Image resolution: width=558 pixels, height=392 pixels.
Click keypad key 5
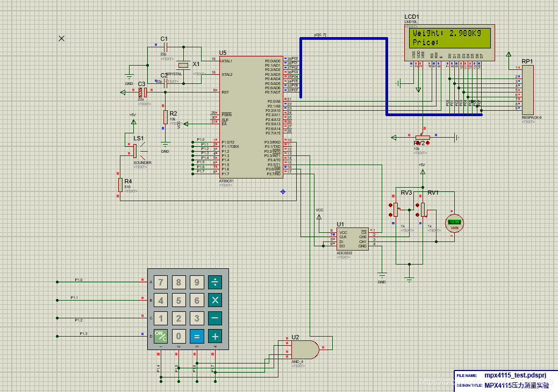(x=178, y=300)
